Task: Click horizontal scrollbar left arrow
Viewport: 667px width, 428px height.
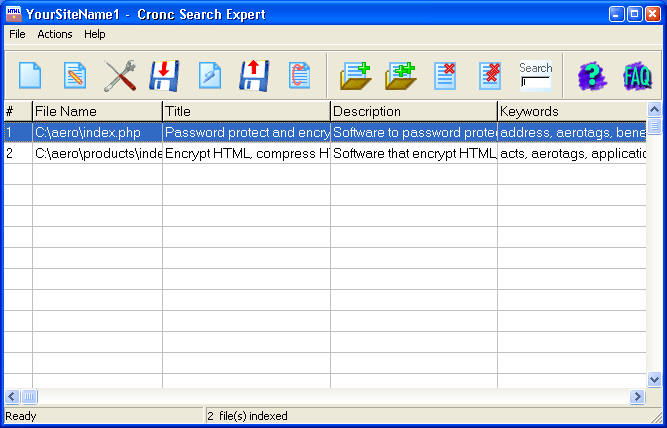Action: point(12,397)
